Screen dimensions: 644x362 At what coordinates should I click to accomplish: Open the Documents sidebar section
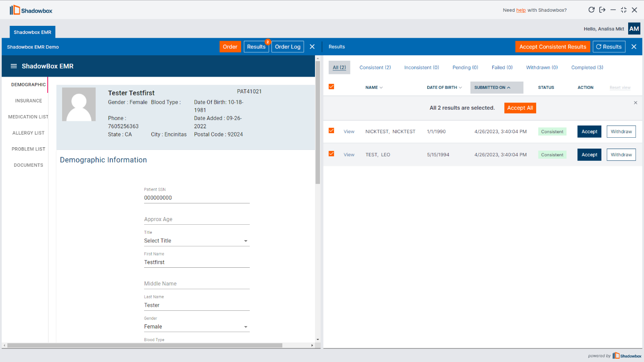pos(29,165)
